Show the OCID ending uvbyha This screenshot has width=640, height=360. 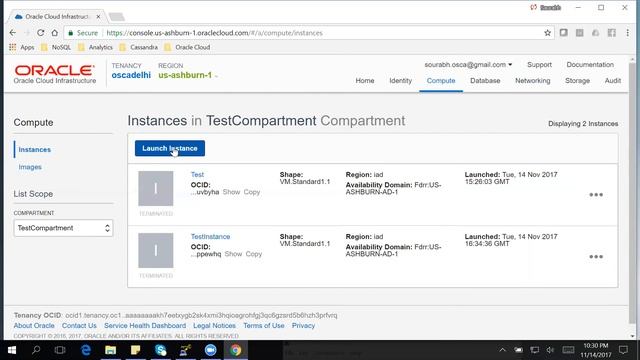[231, 192]
